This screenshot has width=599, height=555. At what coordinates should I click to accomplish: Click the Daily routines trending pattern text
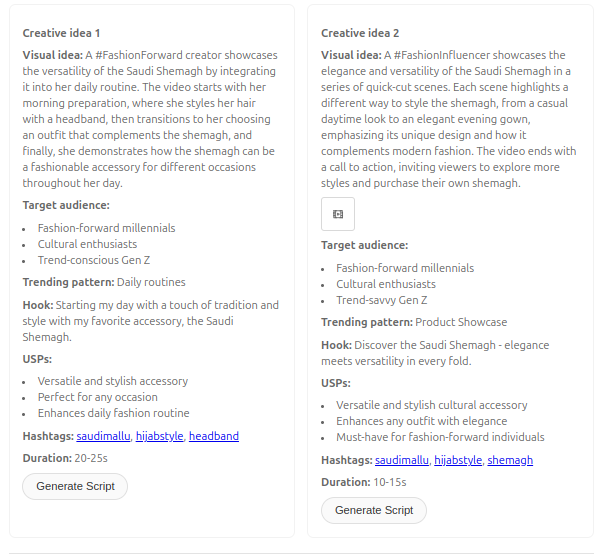pyautogui.click(x=151, y=282)
